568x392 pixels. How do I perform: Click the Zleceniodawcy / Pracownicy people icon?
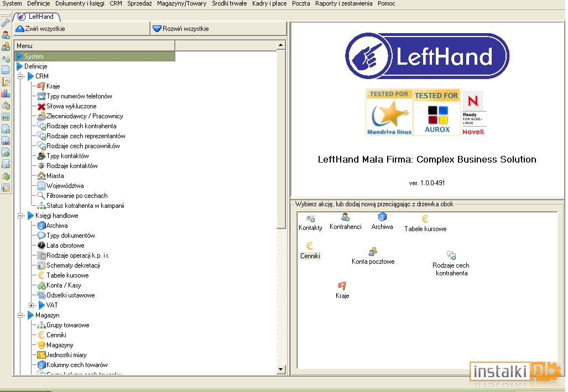(41, 116)
